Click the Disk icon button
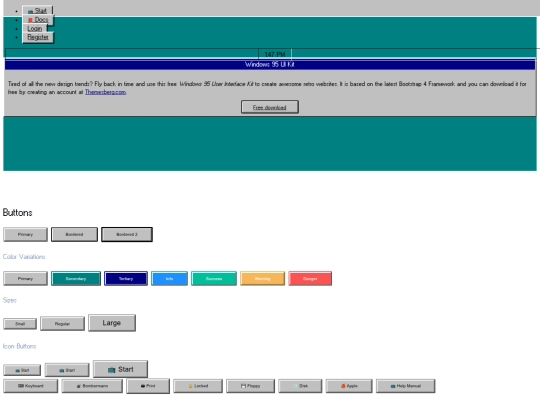This screenshot has height=405, width=540. [300, 386]
